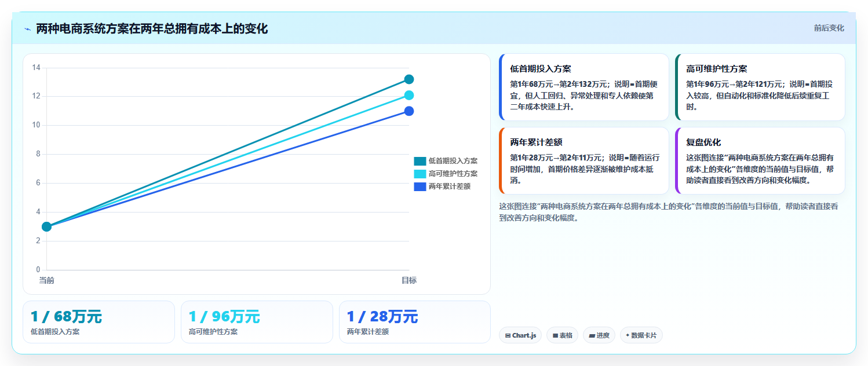This screenshot has height=366, width=868.
Task: Open the 1 / 28万元 stat card
Action: [x=415, y=322]
